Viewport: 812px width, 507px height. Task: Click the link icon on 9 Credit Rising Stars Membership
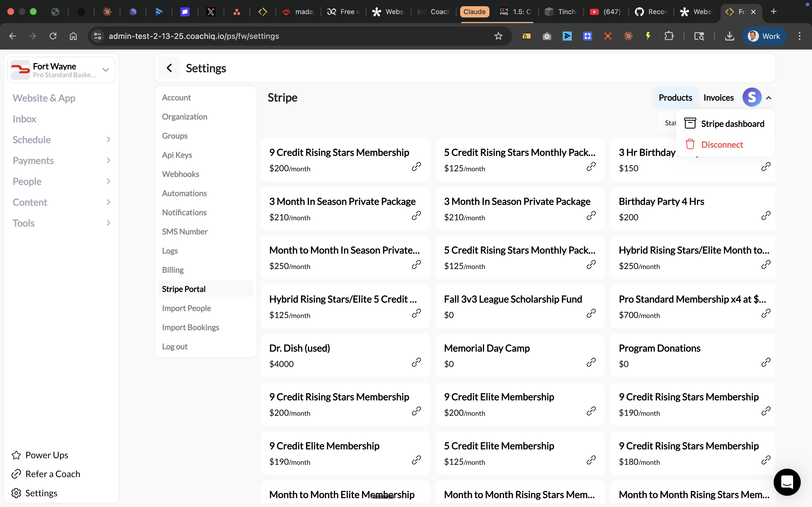(416, 167)
